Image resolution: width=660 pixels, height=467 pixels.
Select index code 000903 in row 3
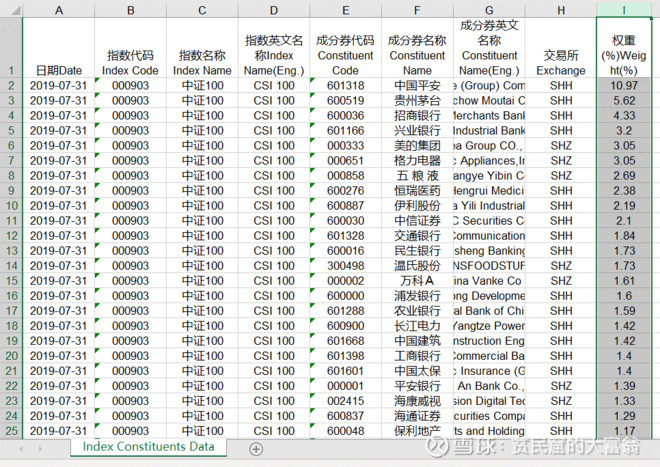(130, 101)
